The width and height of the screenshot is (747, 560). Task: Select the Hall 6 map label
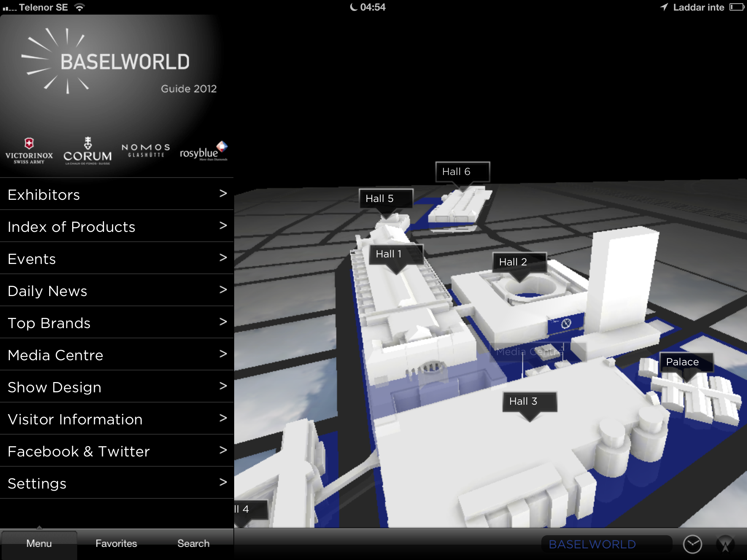(x=462, y=172)
